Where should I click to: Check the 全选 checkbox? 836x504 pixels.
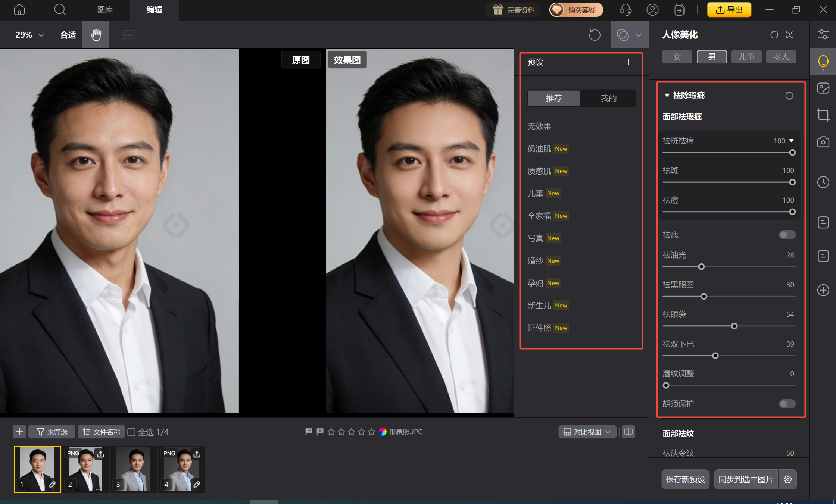point(131,432)
